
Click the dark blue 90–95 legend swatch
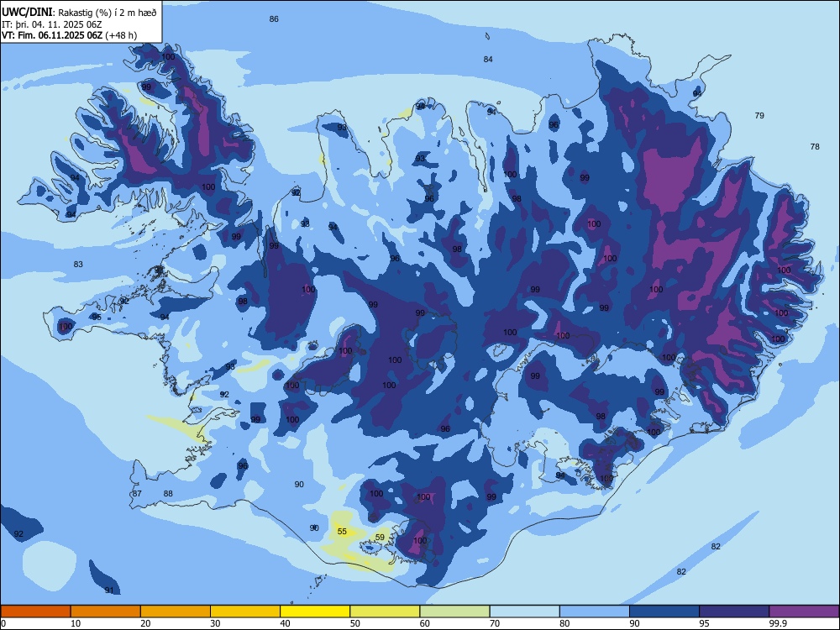pyautogui.click(x=664, y=612)
